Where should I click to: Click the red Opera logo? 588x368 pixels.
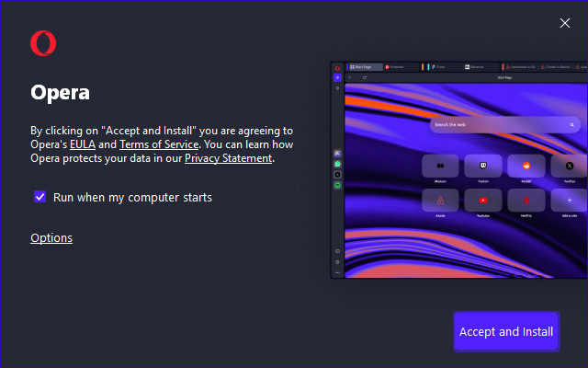click(43, 43)
